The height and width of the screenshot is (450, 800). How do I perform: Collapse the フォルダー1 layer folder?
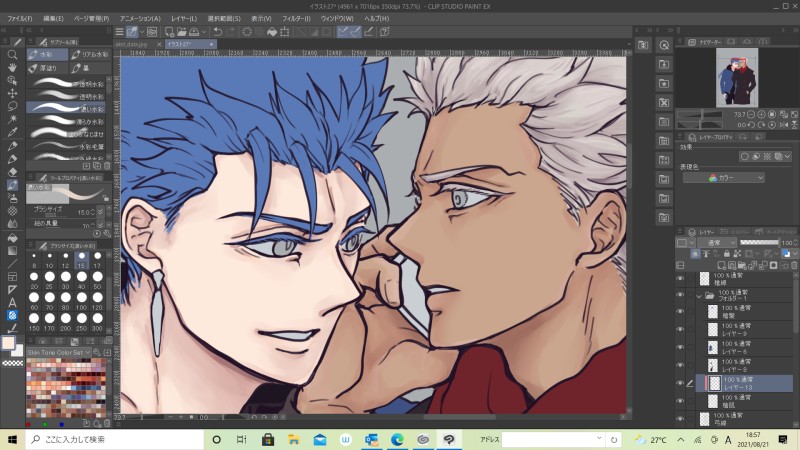tap(699, 295)
